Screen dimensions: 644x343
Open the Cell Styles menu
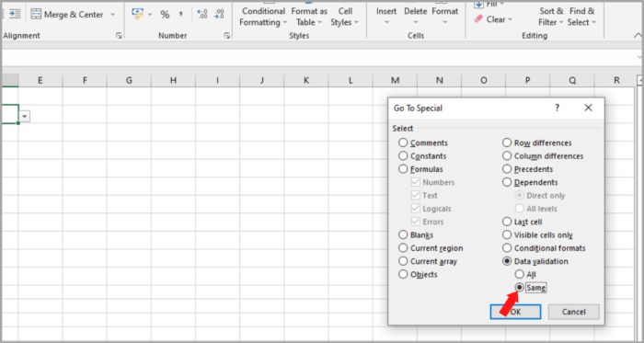pos(345,17)
